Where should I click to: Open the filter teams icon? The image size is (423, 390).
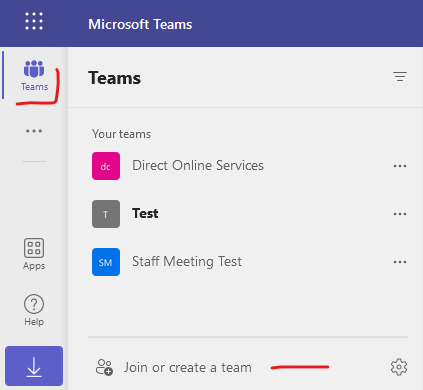[400, 76]
